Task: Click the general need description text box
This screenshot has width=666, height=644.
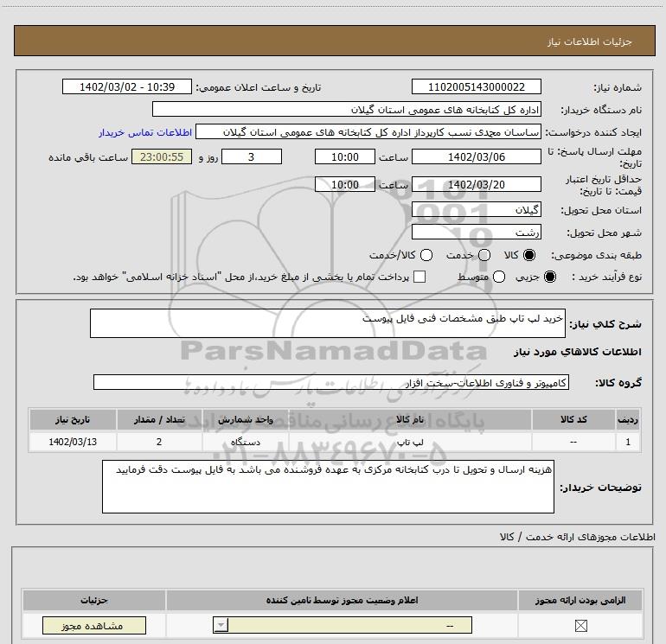Action: pyautogui.click(x=328, y=323)
